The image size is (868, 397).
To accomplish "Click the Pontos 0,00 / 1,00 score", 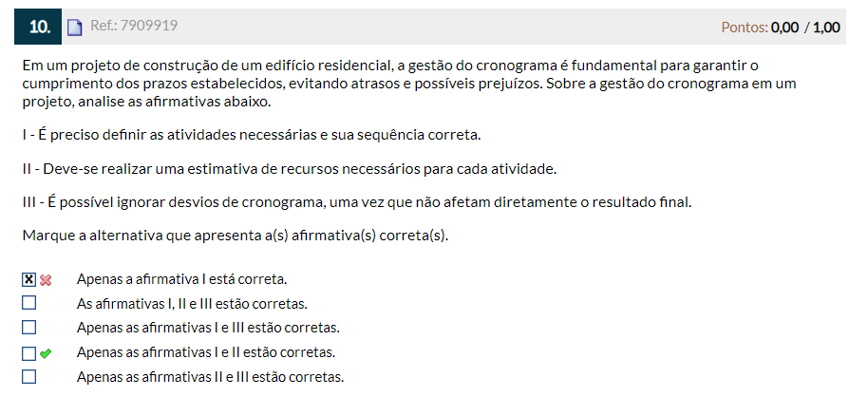I will [x=781, y=28].
